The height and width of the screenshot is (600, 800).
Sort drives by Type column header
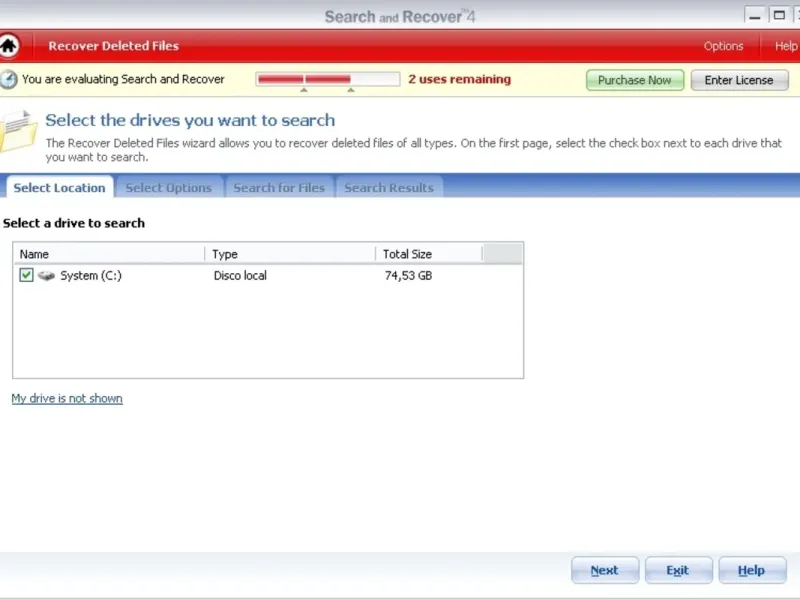tap(290, 254)
